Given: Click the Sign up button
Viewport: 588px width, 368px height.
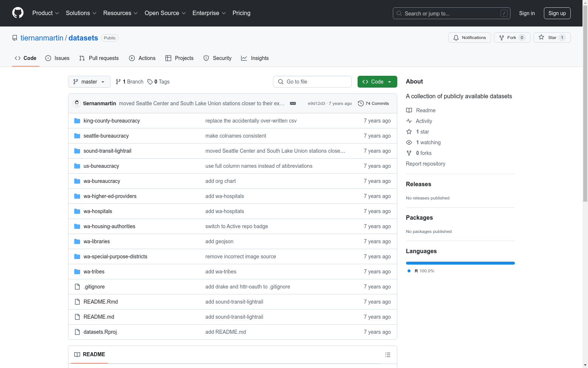Looking at the screenshot, I should [557, 13].
